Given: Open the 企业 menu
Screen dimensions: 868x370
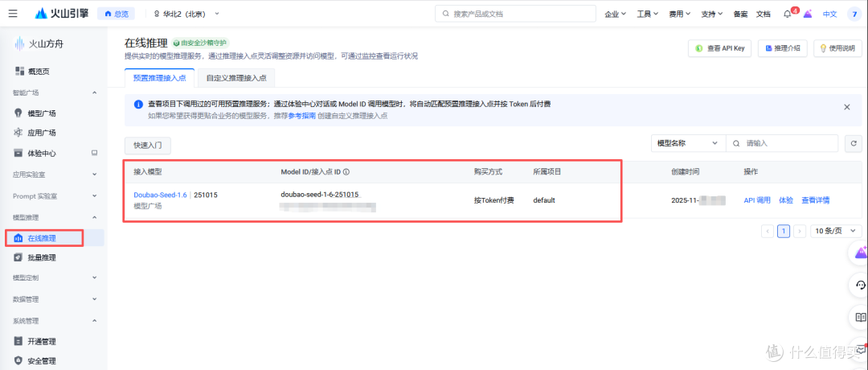Looking at the screenshot, I should pos(615,14).
